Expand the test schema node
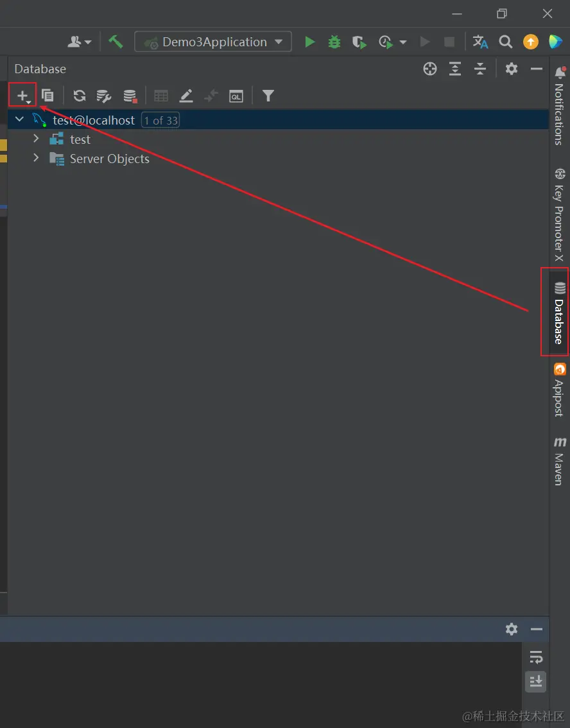 tap(36, 139)
